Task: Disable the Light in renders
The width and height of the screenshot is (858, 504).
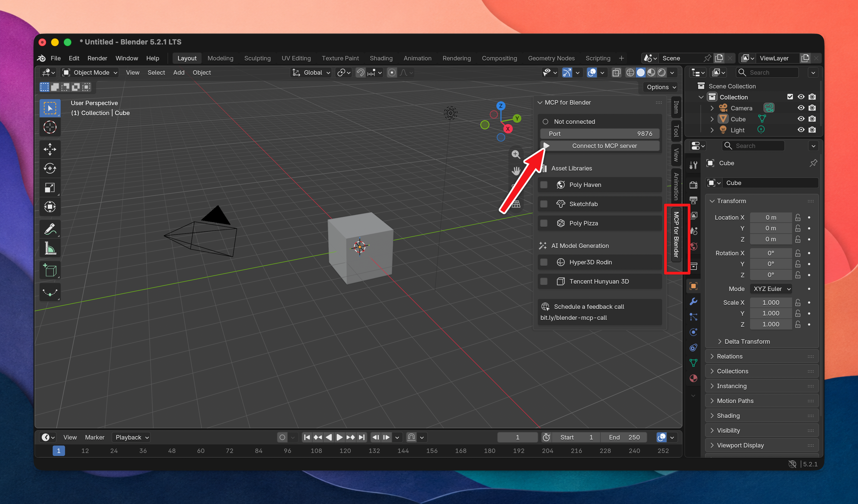Action: (812, 130)
